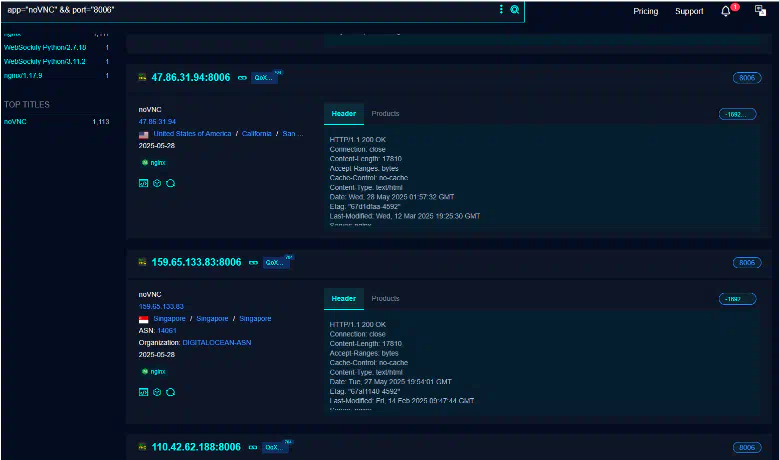779x460 pixels.
Task: Click the TOP TITLES sidebar heading
Action: tap(27, 104)
